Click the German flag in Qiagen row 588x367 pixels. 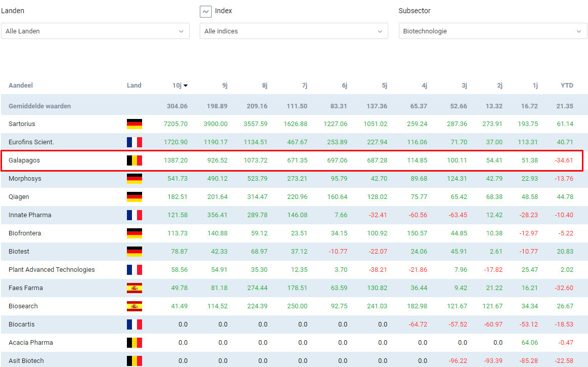pyautogui.click(x=134, y=197)
